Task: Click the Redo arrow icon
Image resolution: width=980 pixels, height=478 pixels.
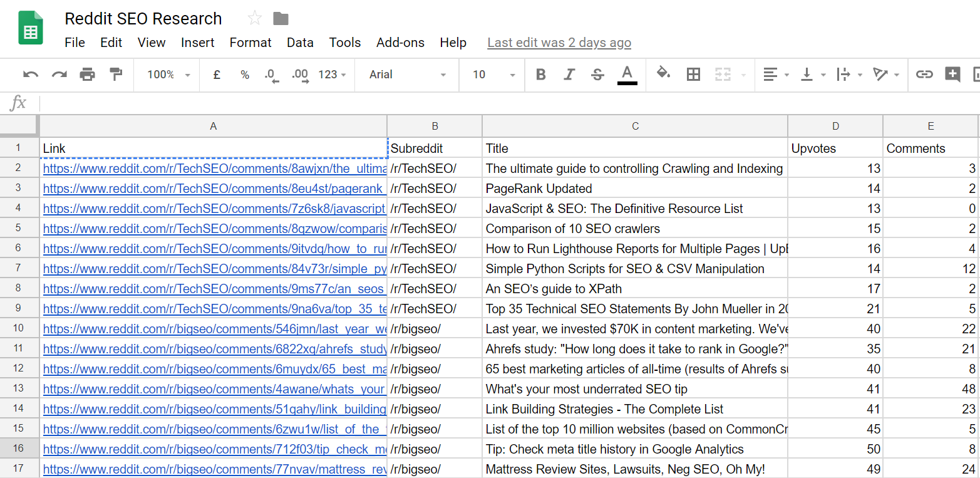Action: [59, 75]
